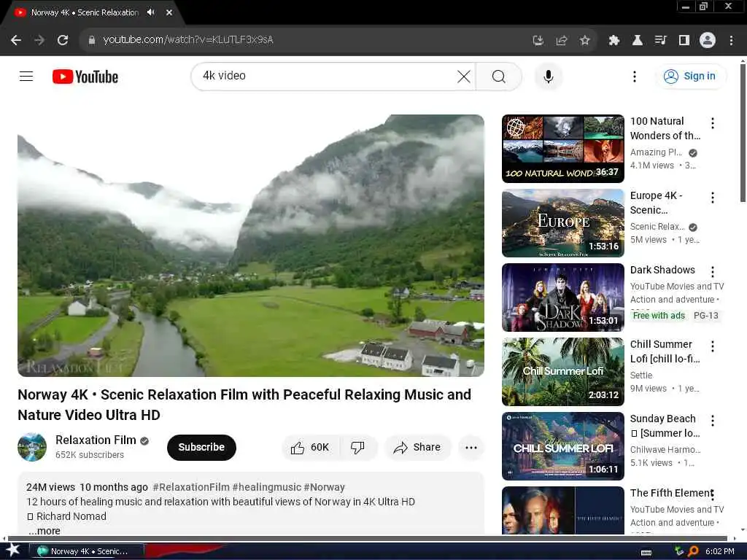Click the Settle channel name
Image resolution: width=747 pixels, height=560 pixels.
(x=641, y=376)
